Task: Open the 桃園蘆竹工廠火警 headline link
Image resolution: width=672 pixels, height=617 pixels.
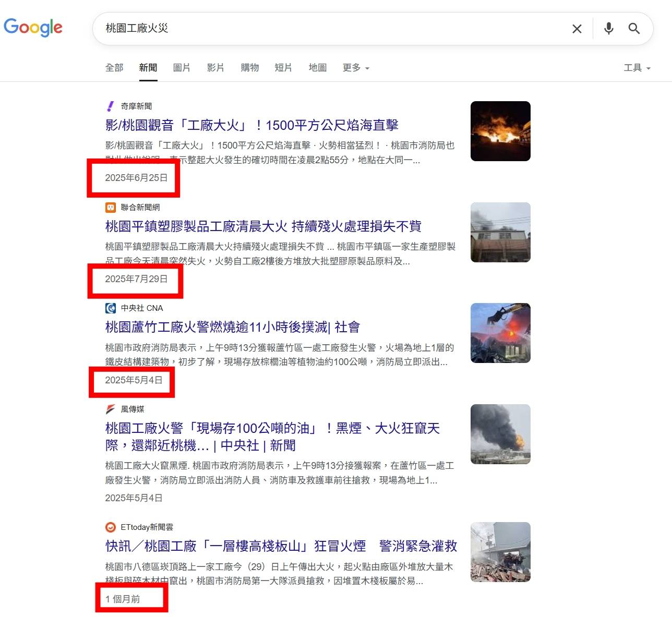Action: [233, 327]
